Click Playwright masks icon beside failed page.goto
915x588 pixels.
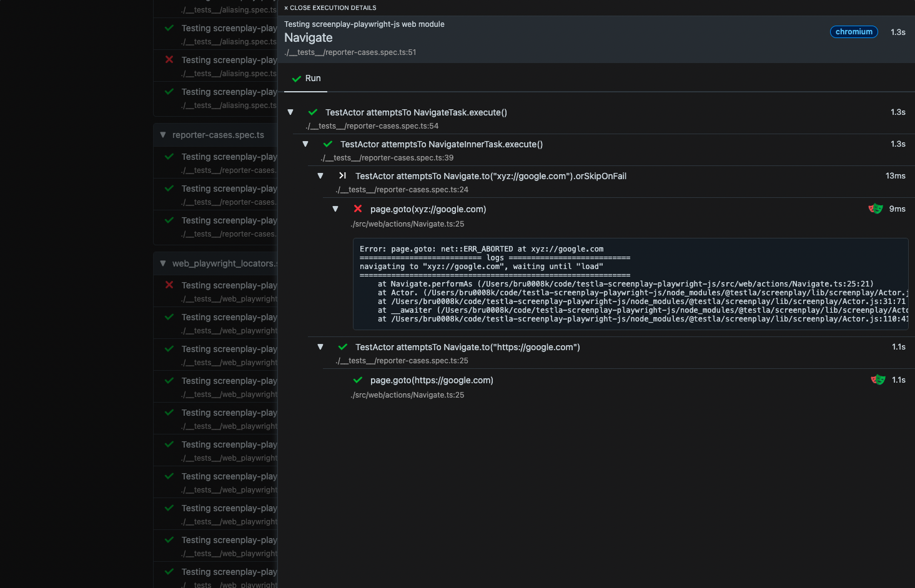tap(875, 208)
